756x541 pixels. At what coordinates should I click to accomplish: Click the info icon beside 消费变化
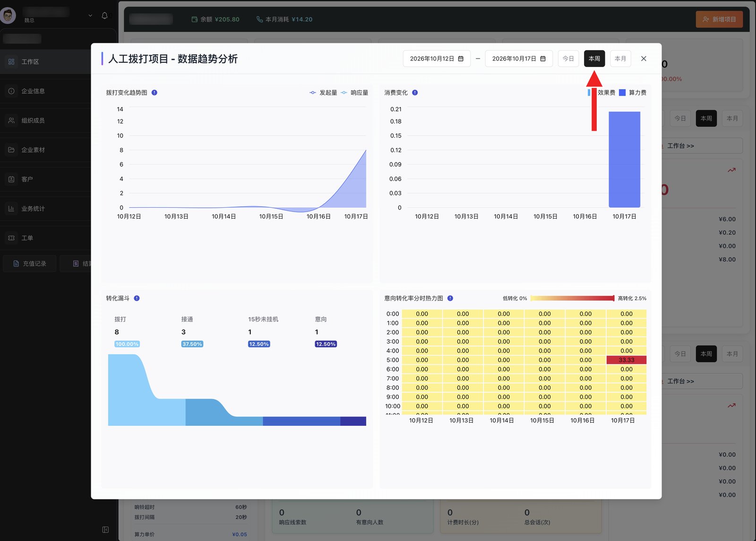[x=415, y=93]
